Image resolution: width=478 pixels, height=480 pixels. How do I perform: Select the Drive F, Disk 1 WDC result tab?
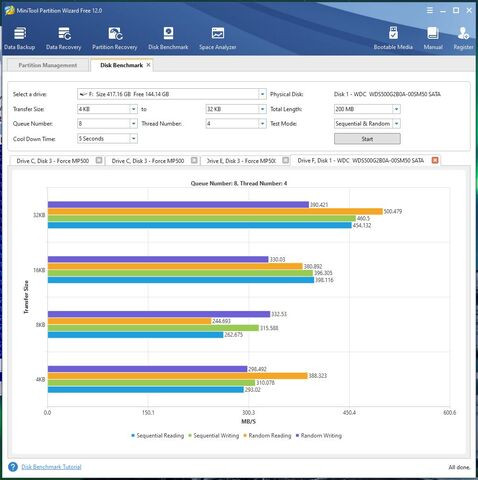pos(361,160)
